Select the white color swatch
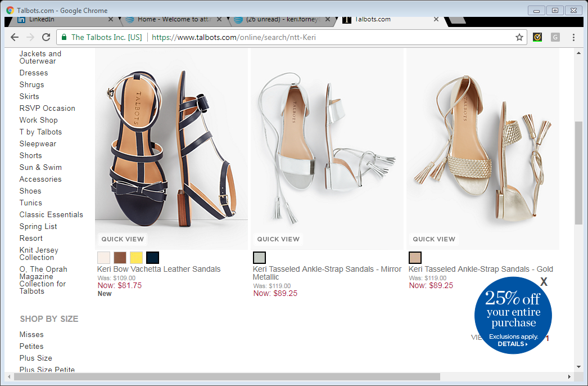Image resolution: width=588 pixels, height=386 pixels. point(103,258)
